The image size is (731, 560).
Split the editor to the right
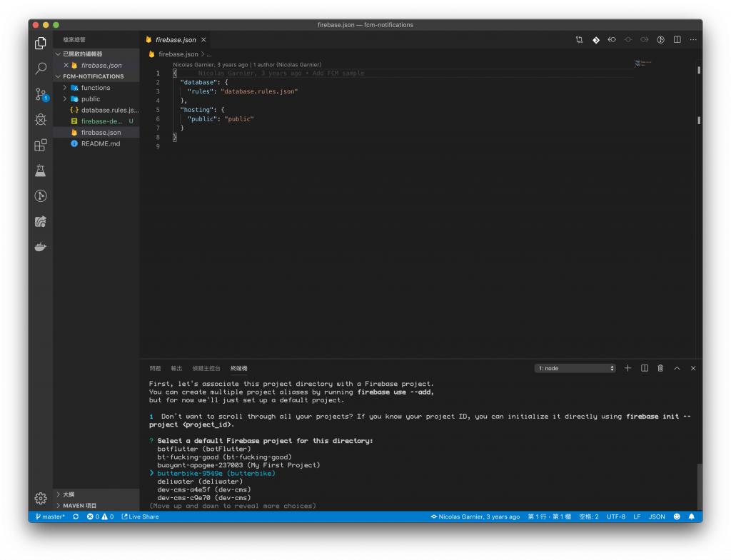pos(677,40)
